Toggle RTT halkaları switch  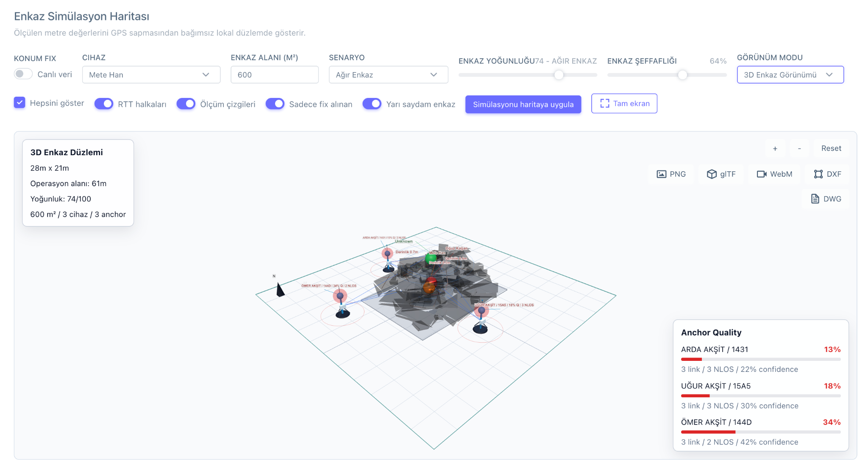(104, 104)
